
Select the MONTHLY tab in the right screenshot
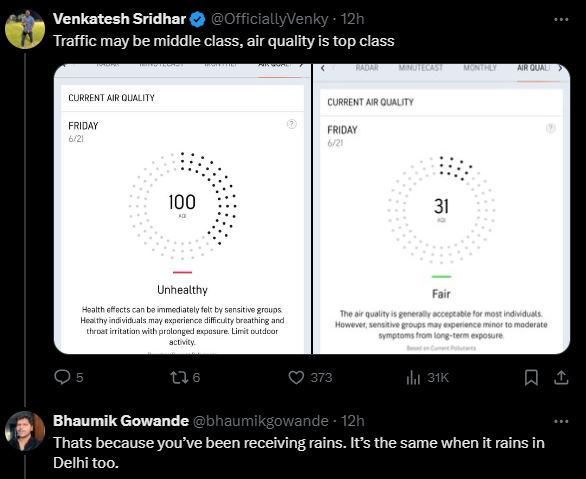tap(480, 68)
